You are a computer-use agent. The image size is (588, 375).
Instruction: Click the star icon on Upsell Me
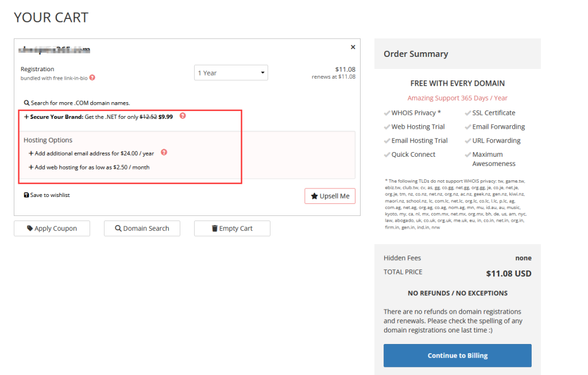(x=314, y=196)
